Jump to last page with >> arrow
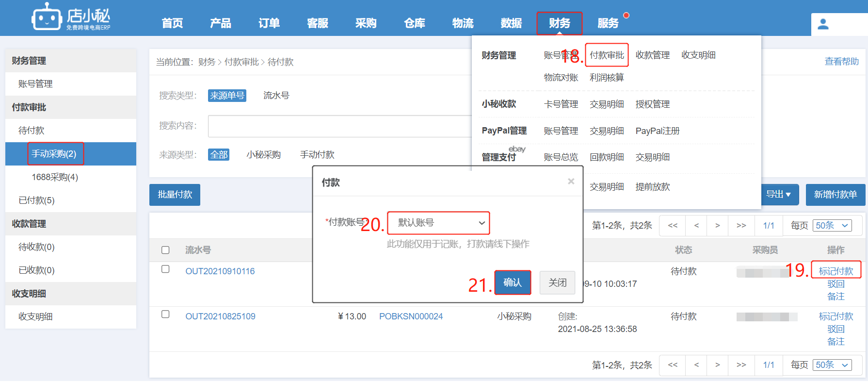Screen dimensions: 868x382 click(741, 225)
